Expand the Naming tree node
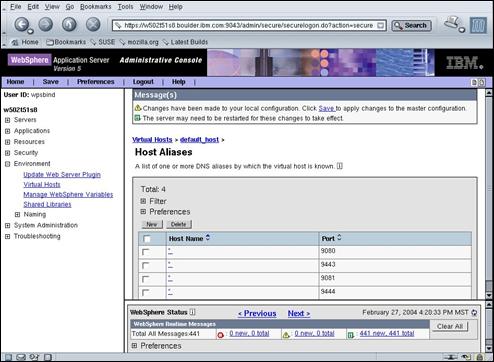This screenshot has height=362, width=494. pos(18,215)
